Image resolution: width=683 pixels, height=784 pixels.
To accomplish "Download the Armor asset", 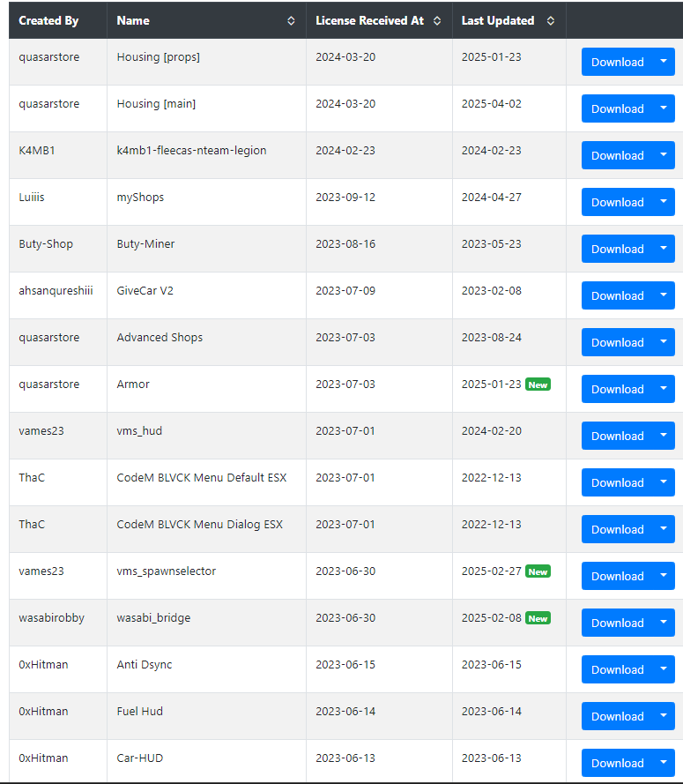I will point(618,389).
